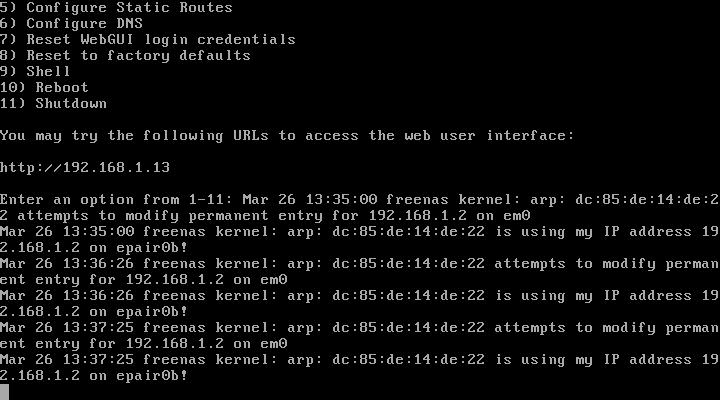Viewport: 720px width, 400px height.
Task: Click 'web user interface' in the URL hint line
Action: click(x=498, y=135)
